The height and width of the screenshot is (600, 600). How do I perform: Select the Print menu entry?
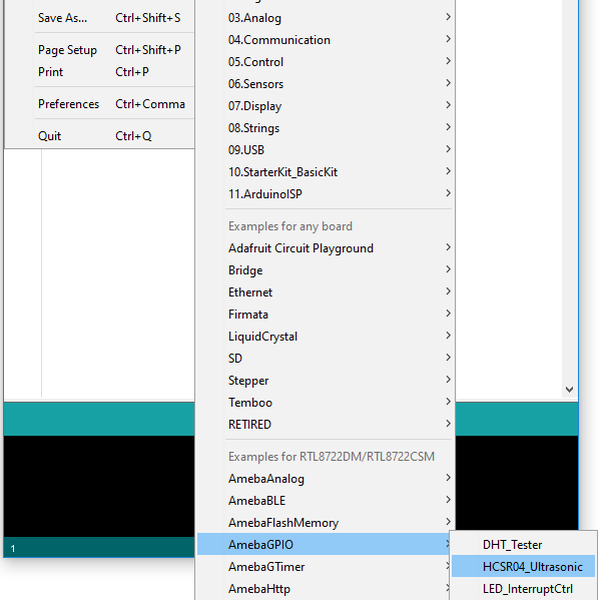(x=99, y=72)
